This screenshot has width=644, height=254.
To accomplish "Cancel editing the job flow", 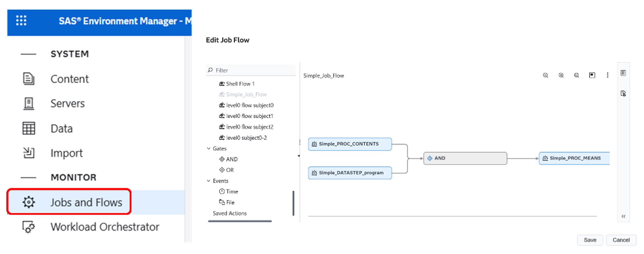I will [x=621, y=240].
